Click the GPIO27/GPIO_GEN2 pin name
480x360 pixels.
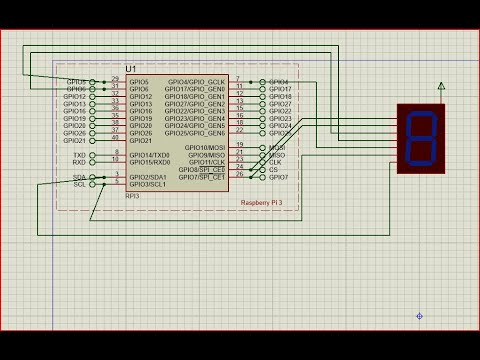click(195, 104)
